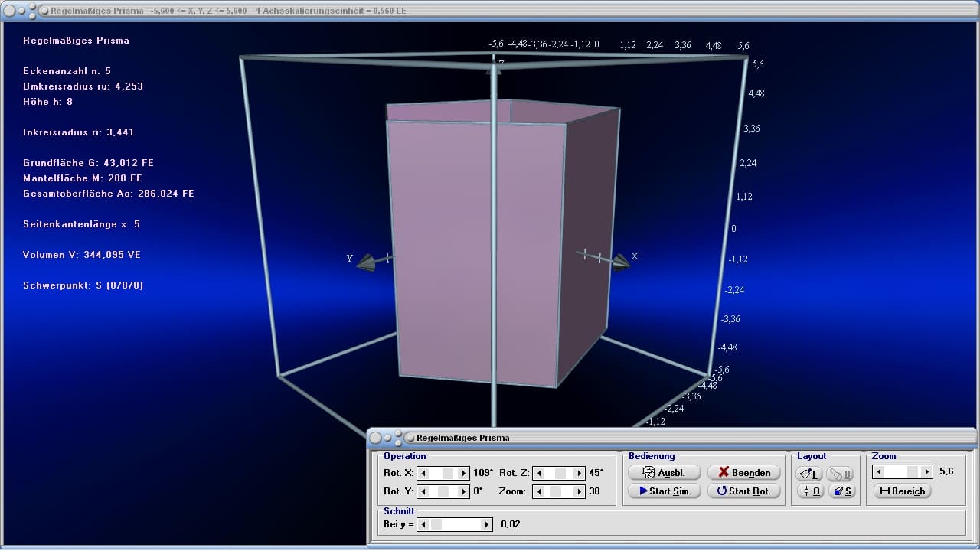The image size is (980, 551).
Task: Click the Y axis label in the scene
Action: point(350,259)
